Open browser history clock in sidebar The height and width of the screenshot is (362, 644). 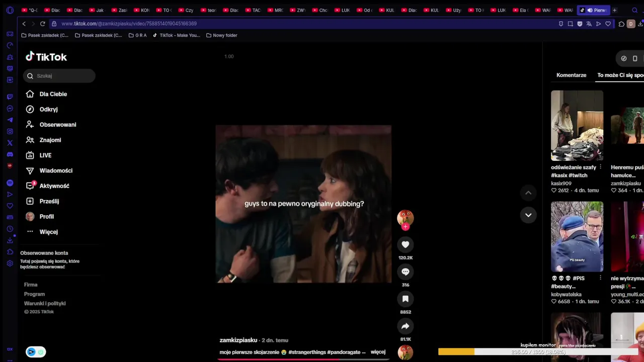[10, 229]
